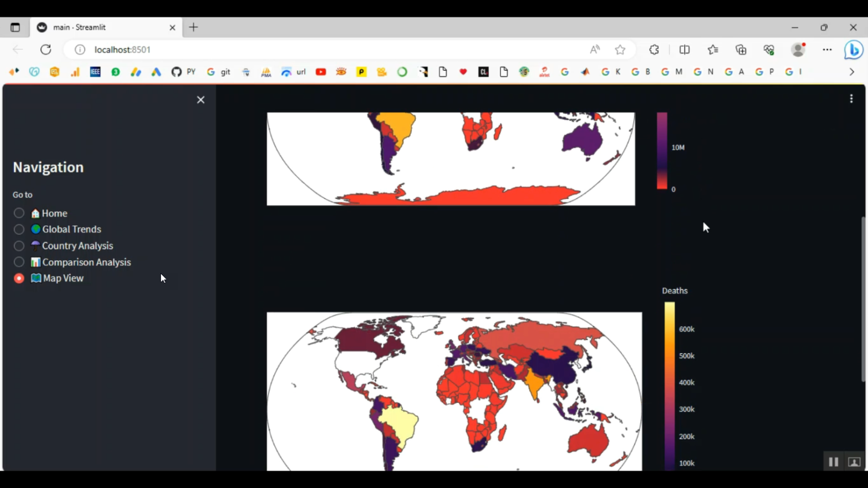Open the GitHub PY bookmark
868x488 pixels.
pos(183,72)
